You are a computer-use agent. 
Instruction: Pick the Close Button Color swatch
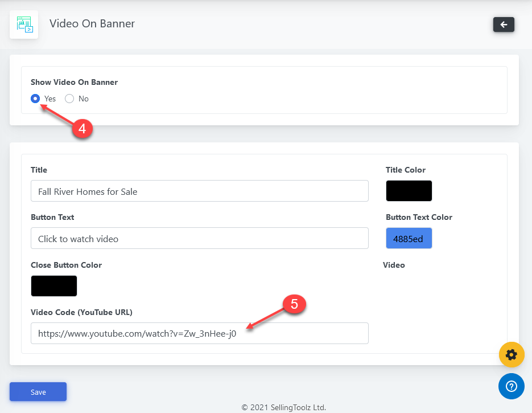(x=53, y=286)
